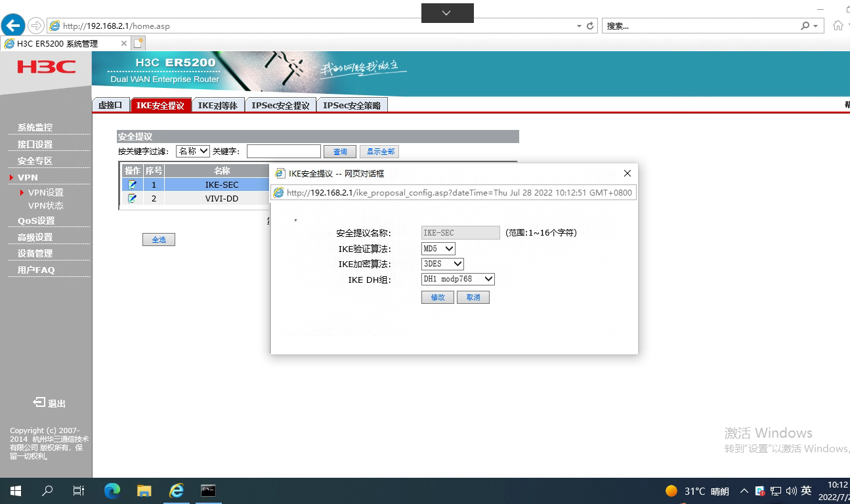This screenshot has width=850, height=504.
Task: Click the 全选 button
Action: pyautogui.click(x=159, y=240)
